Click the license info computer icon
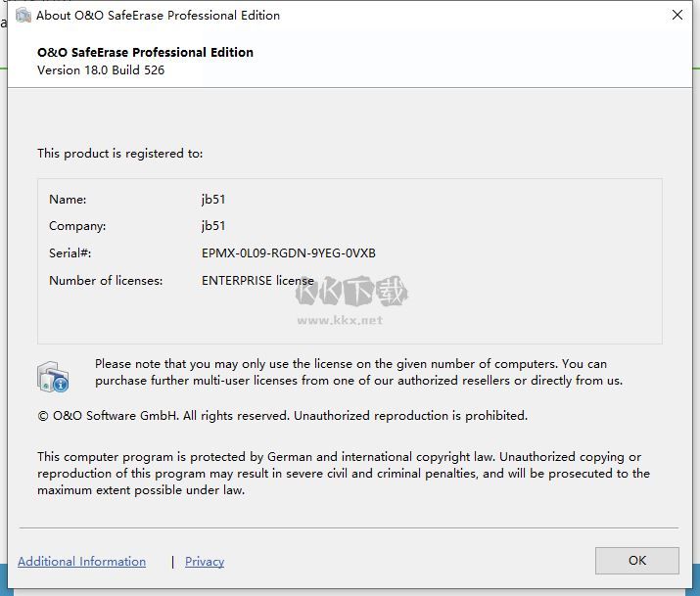 pos(53,377)
